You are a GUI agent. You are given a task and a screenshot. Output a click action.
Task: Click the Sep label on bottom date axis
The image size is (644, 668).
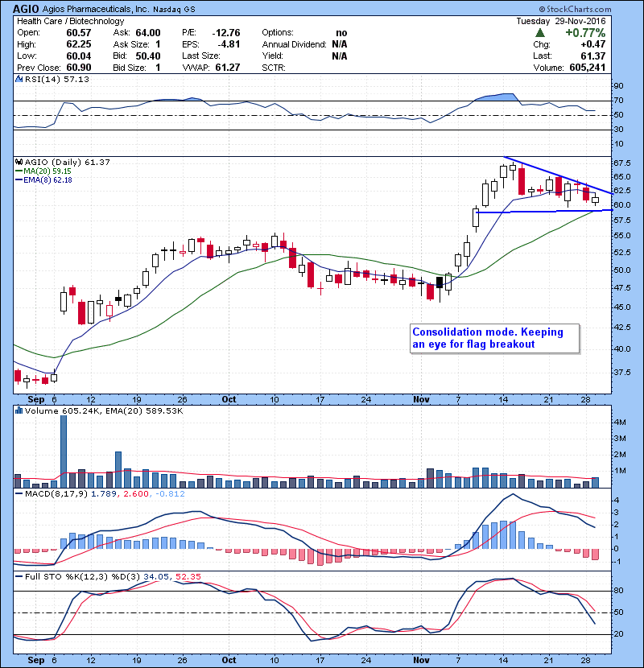pyautogui.click(x=35, y=660)
